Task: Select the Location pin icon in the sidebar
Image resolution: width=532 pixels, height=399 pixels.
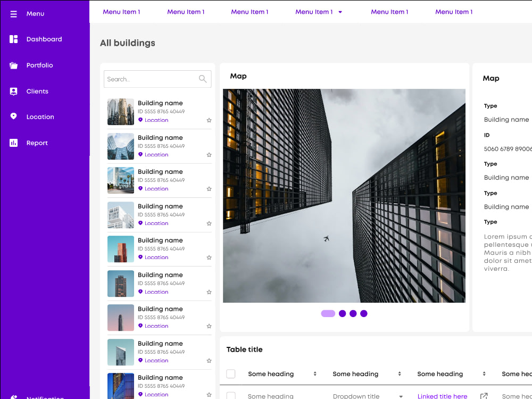Action: [x=13, y=117]
